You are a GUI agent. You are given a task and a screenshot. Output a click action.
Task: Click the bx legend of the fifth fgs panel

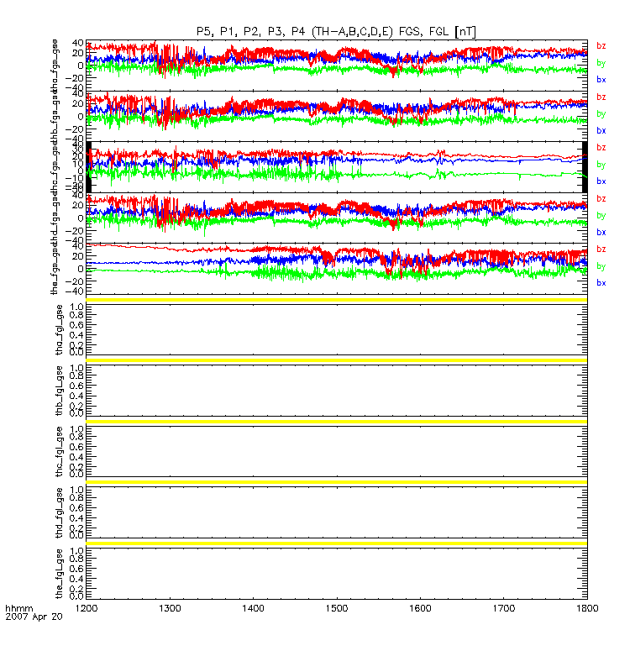coord(601,283)
